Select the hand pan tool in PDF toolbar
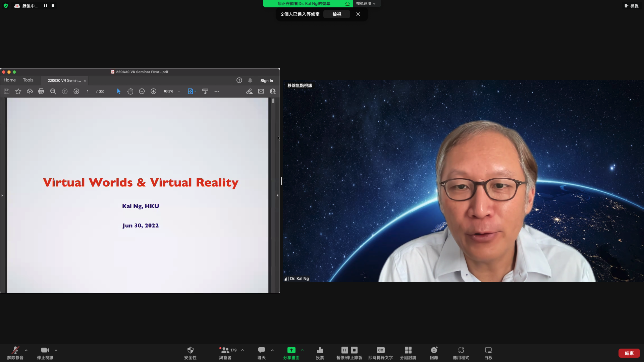Screen dimensions: 644x362 (130, 91)
